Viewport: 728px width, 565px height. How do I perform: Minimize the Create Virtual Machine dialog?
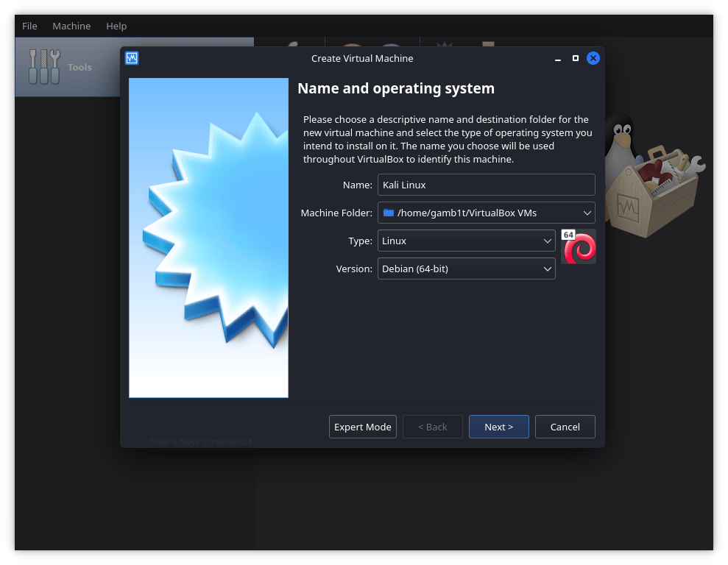[x=557, y=58]
